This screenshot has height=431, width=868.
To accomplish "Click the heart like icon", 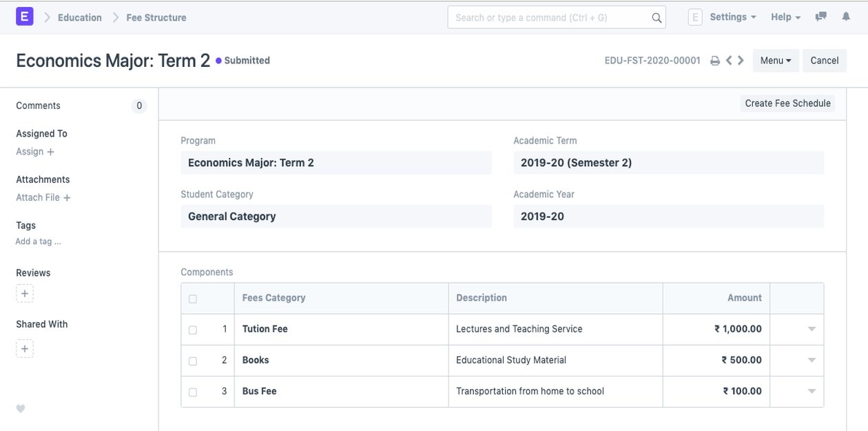I will click(x=21, y=409).
